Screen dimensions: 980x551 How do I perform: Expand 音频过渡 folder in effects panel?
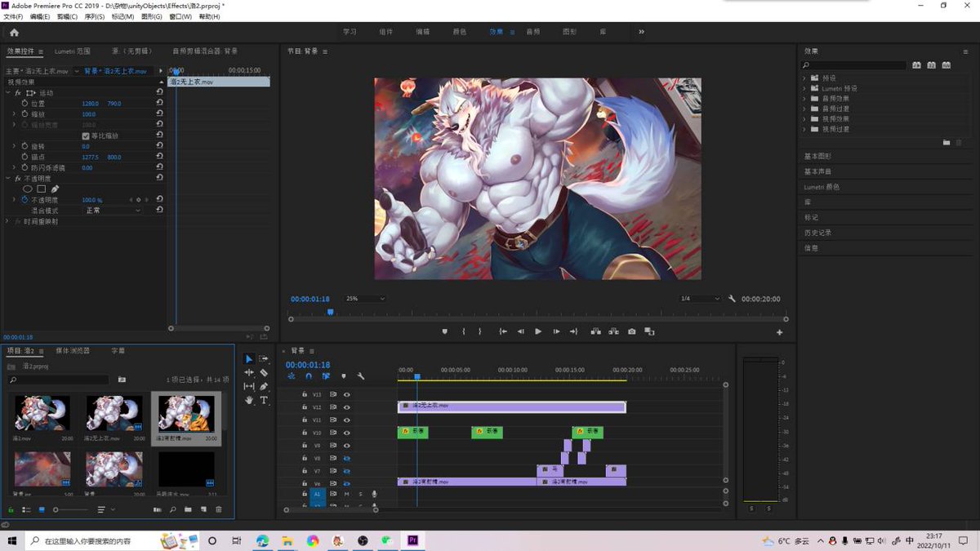pyautogui.click(x=804, y=109)
